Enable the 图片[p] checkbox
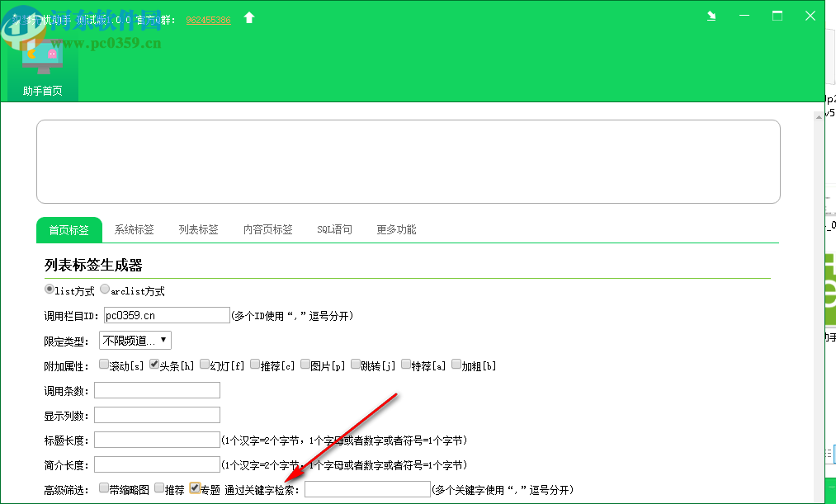This screenshot has width=836, height=504. pos(305,365)
